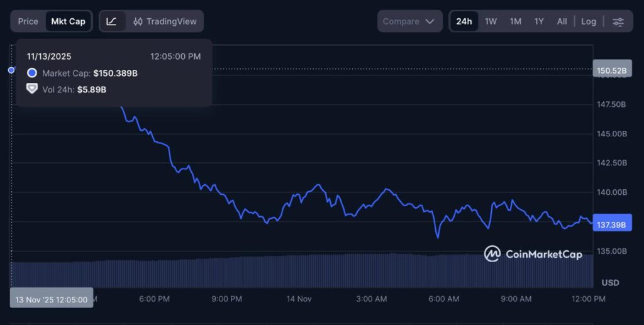Click the 13 Nov '25 12:05:00 time marker

52,299
